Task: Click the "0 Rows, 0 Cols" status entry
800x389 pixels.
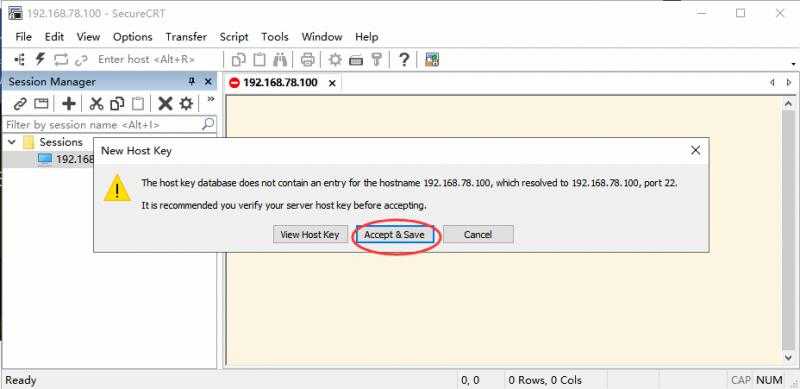Action: click(545, 380)
